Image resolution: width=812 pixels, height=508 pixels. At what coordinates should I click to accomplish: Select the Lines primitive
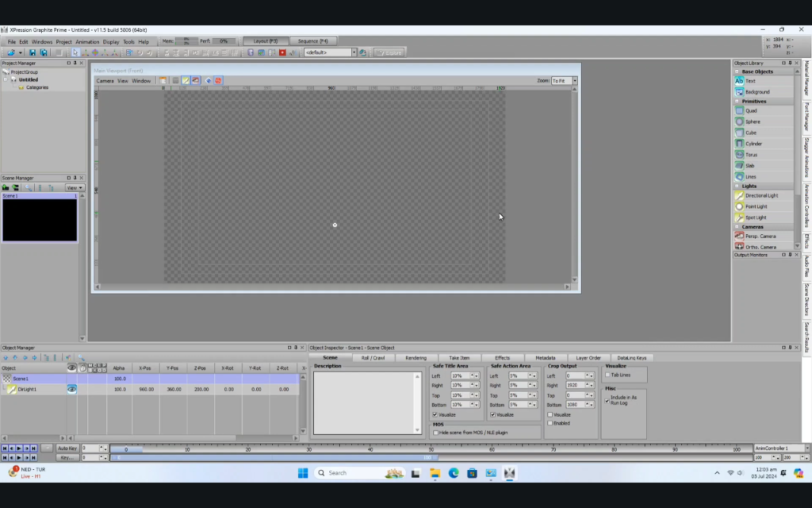pyautogui.click(x=764, y=177)
